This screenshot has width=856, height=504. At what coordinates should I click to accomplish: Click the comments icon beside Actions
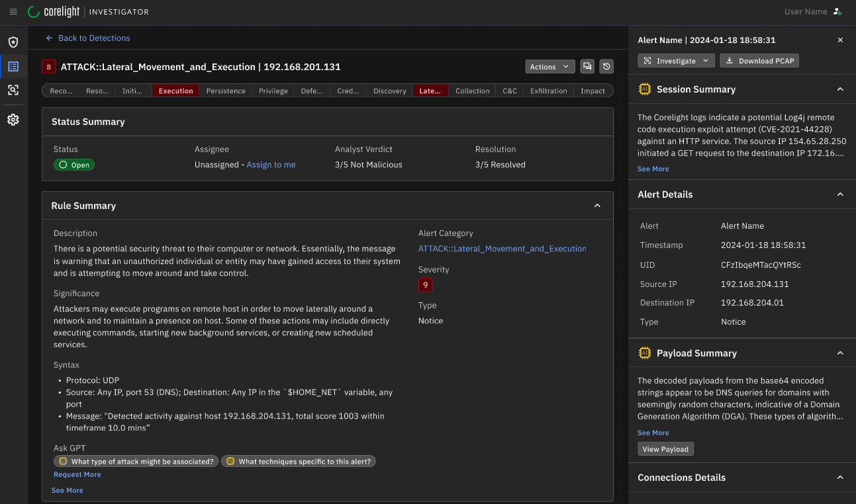[x=587, y=66]
